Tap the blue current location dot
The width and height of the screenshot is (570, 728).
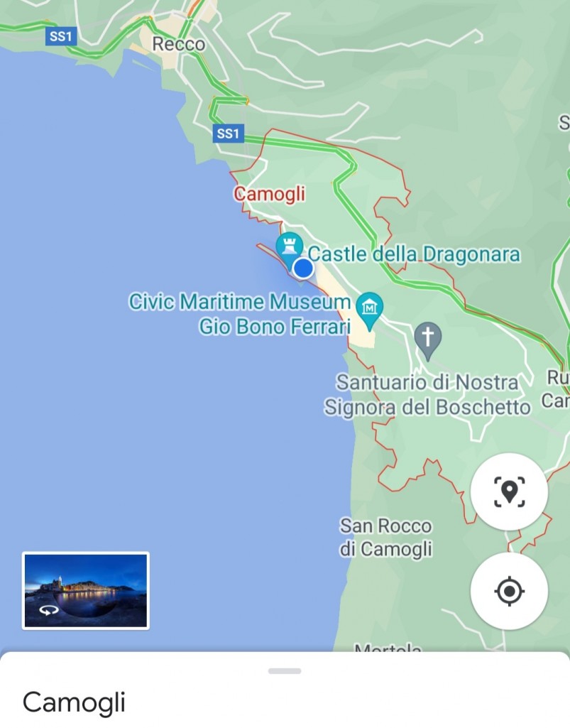click(x=304, y=268)
